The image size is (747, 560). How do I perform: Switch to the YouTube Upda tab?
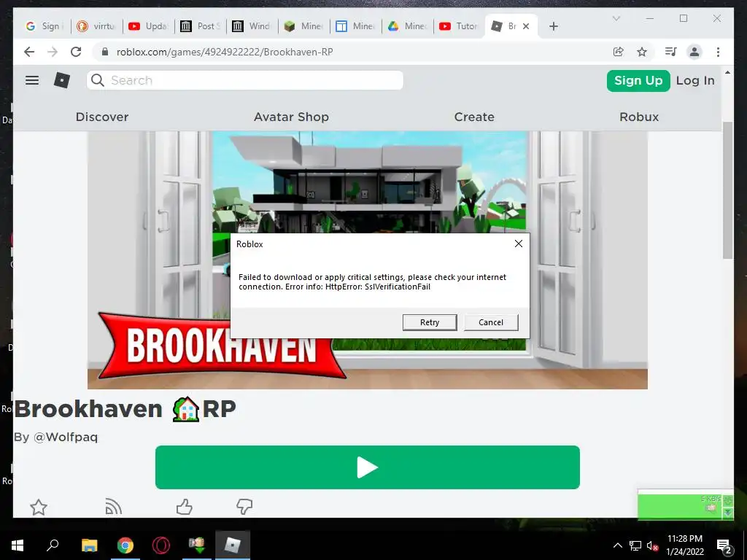click(x=148, y=26)
